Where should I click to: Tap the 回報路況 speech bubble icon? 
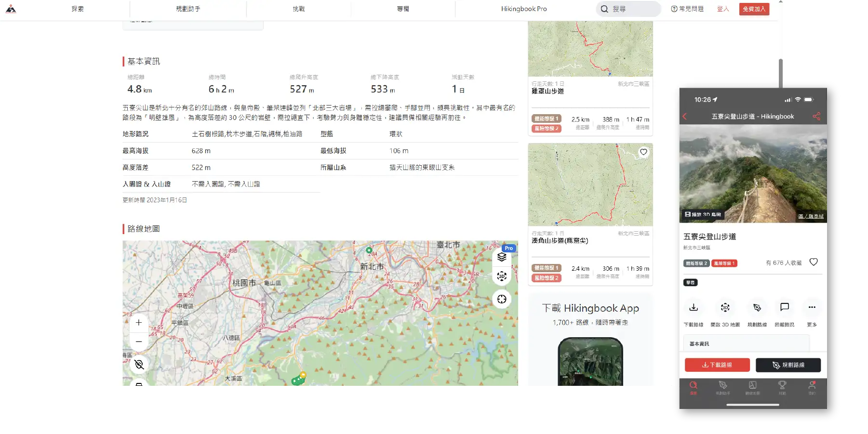click(x=785, y=307)
